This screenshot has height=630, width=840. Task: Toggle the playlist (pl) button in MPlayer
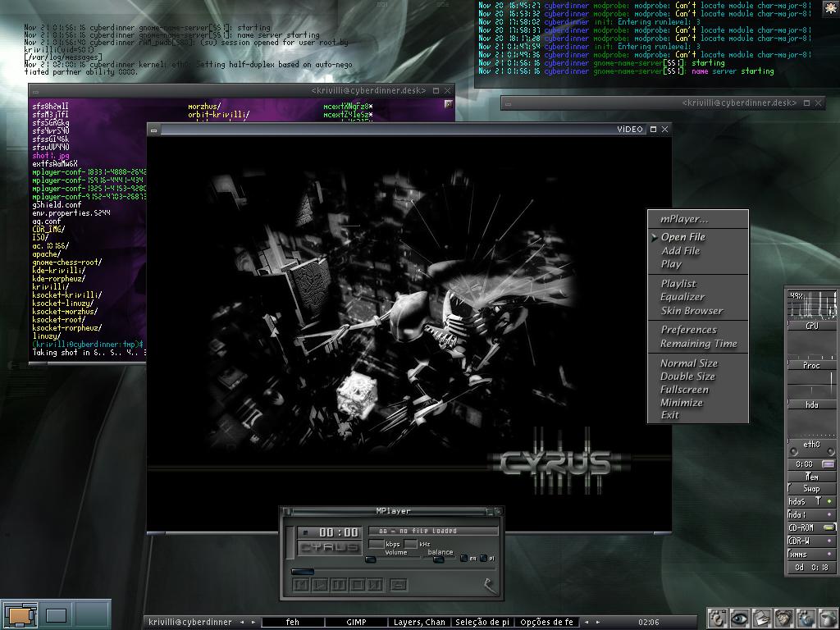coord(485,559)
